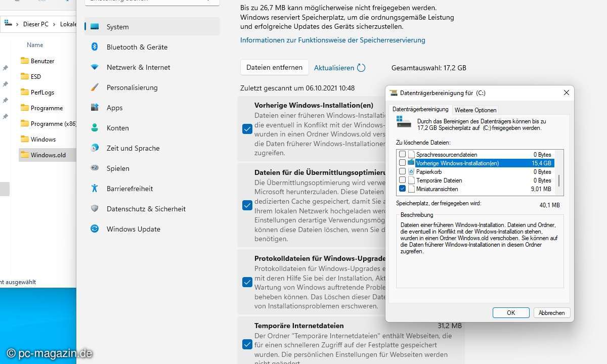This screenshot has width=607, height=364.
Task: Click the Konten person icon
Action: pos(95,127)
